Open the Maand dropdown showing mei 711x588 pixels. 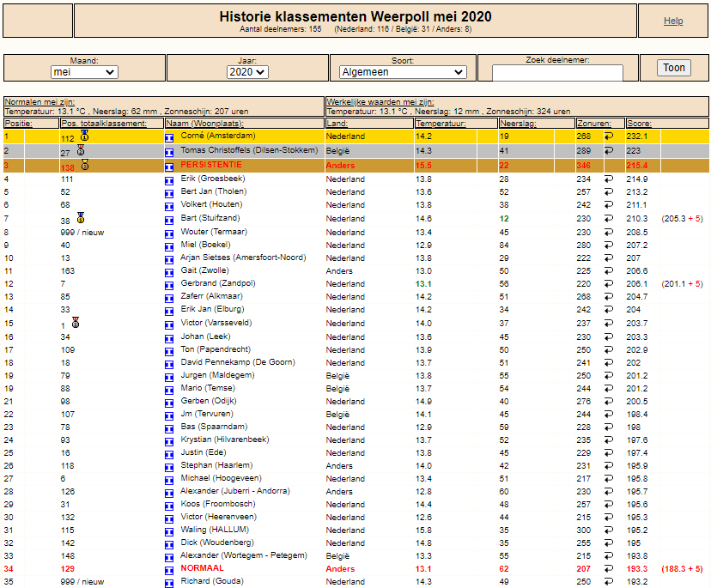point(84,72)
